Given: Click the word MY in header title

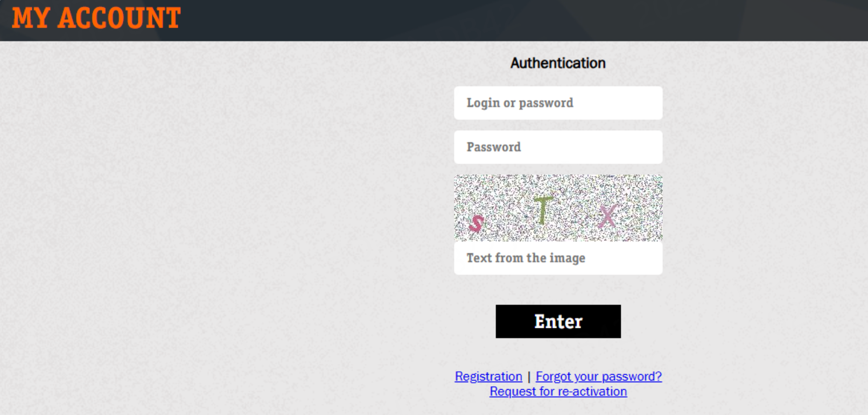Looking at the screenshot, I should [x=31, y=18].
